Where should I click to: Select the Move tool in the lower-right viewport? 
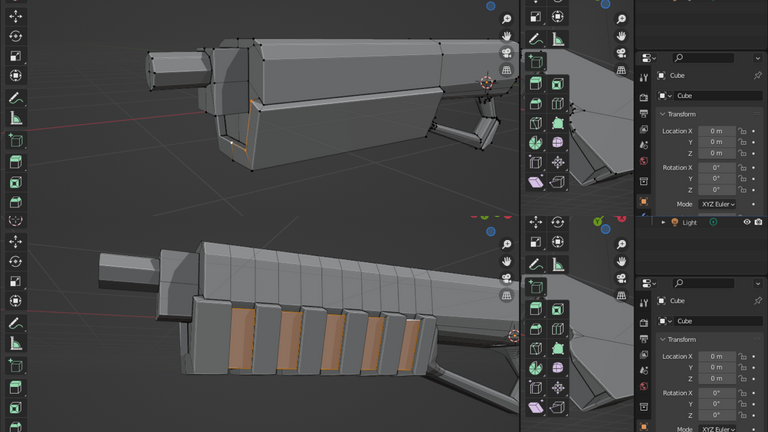coord(535,222)
